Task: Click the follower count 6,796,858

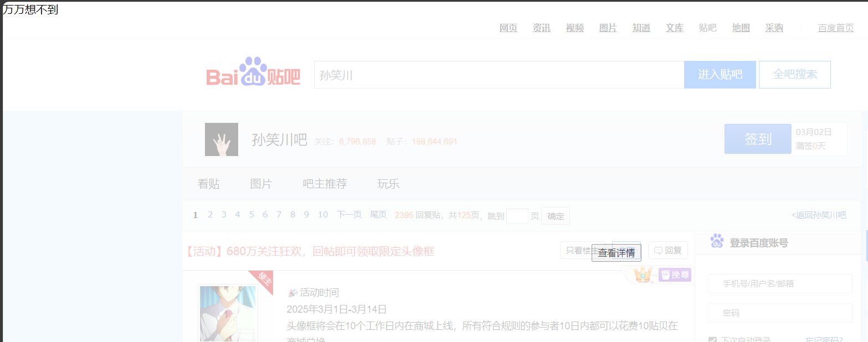Action: coord(357,142)
